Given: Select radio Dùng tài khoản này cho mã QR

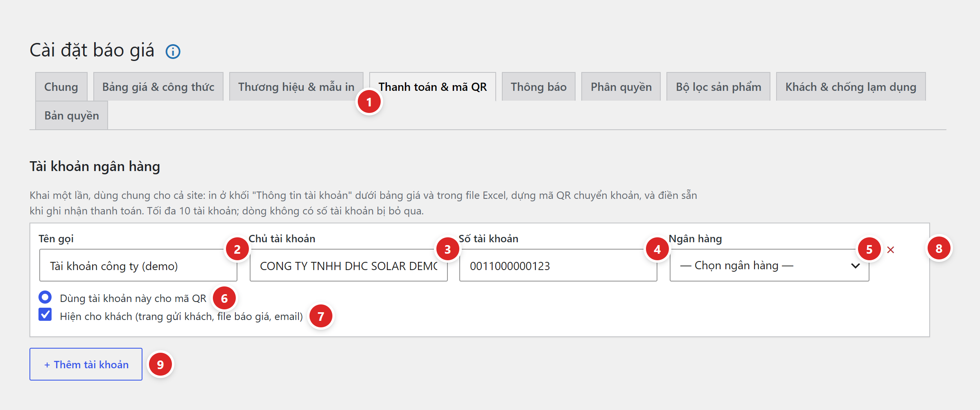Looking at the screenshot, I should coord(45,297).
